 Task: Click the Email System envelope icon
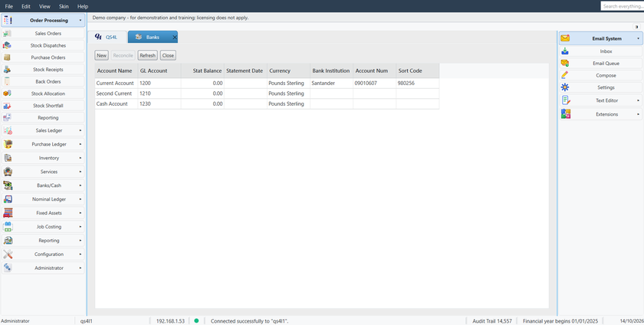(x=565, y=38)
